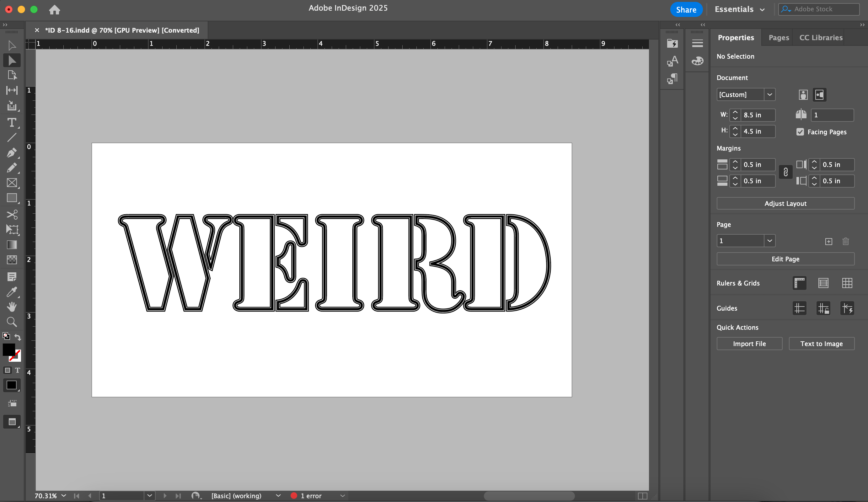Activate the Direct Selection tool
This screenshot has width=868, height=502.
[x=12, y=61]
